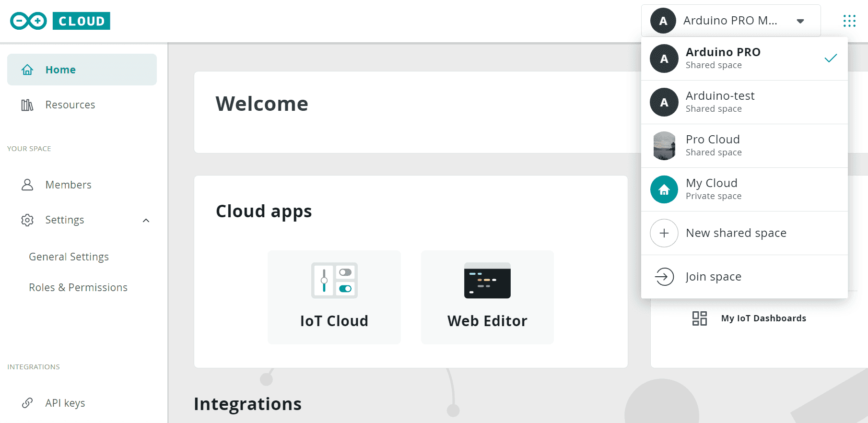Click the Join space arrow icon
This screenshot has width=868, height=423.
(x=664, y=277)
